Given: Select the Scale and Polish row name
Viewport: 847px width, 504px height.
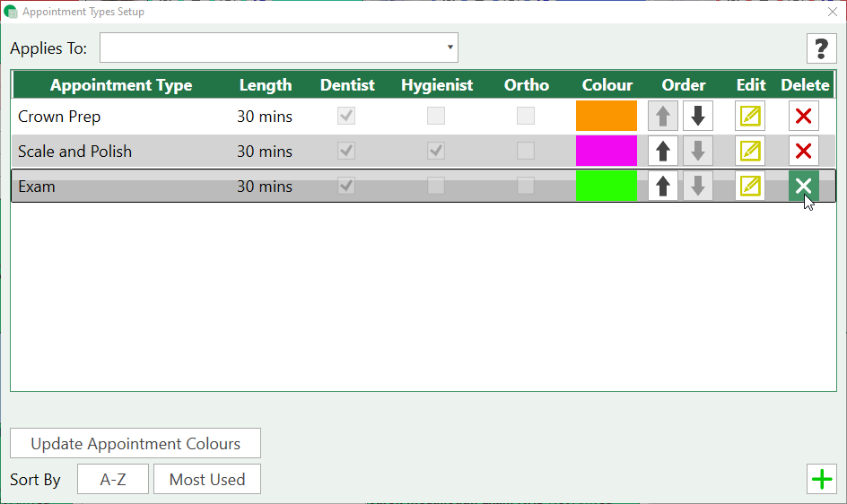Looking at the screenshot, I should pos(74,152).
